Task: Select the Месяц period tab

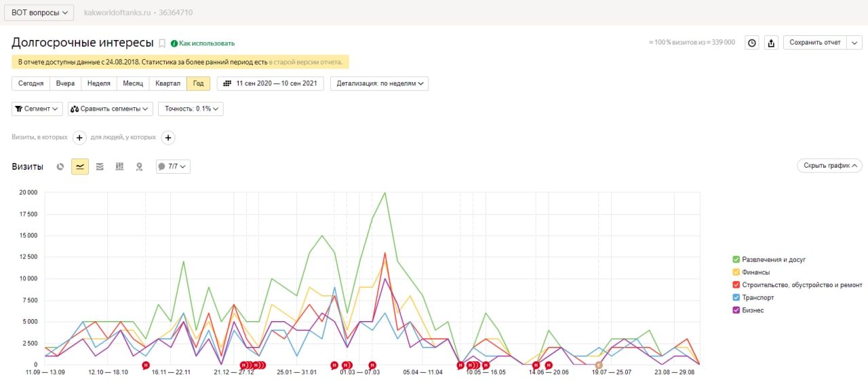Action: [x=133, y=84]
